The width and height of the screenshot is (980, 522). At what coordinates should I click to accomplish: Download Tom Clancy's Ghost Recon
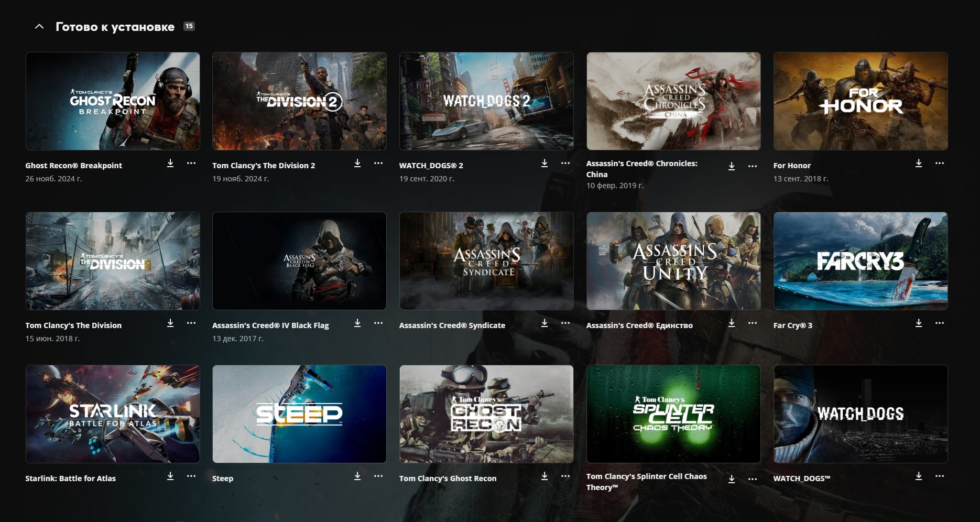pyautogui.click(x=545, y=476)
